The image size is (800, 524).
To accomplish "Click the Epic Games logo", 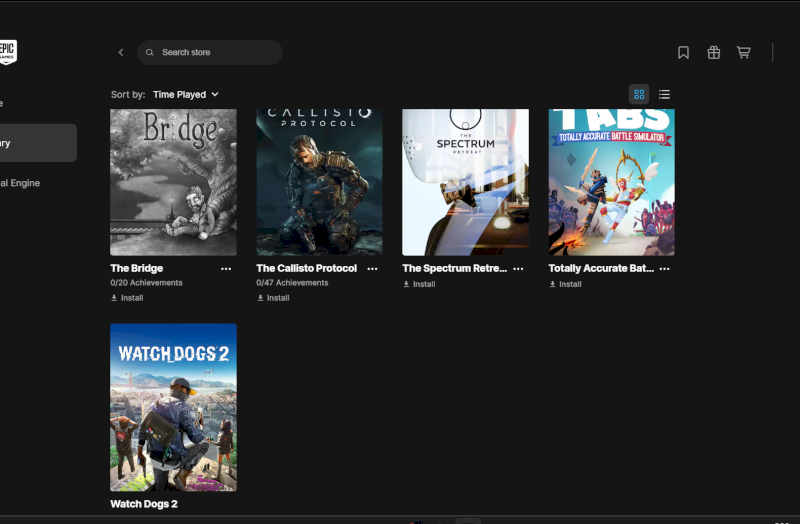I will 8,52.
